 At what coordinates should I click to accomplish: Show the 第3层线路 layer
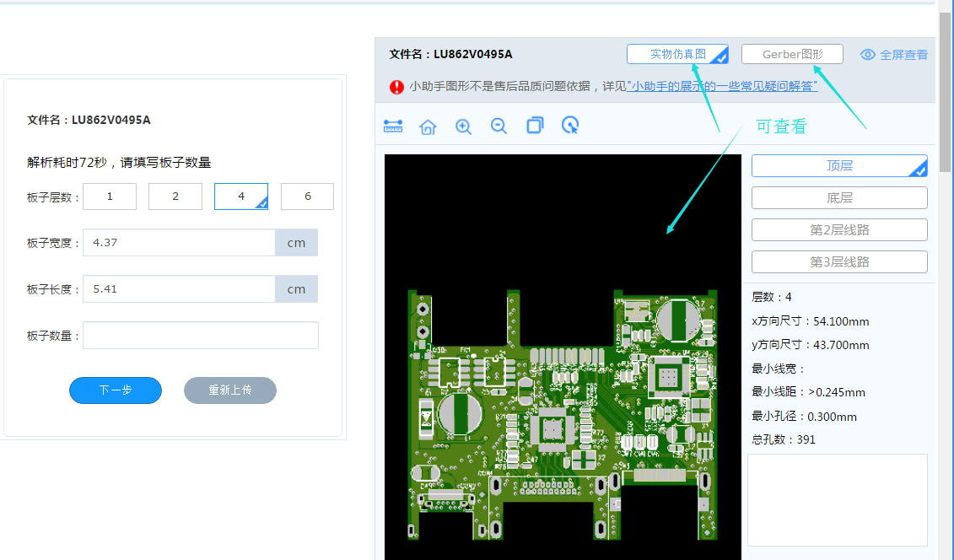(839, 261)
